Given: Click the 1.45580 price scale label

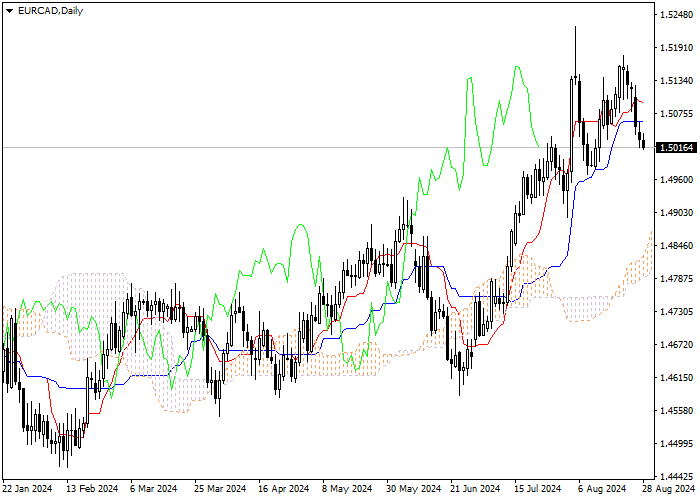Looking at the screenshot, I should pos(676,410).
